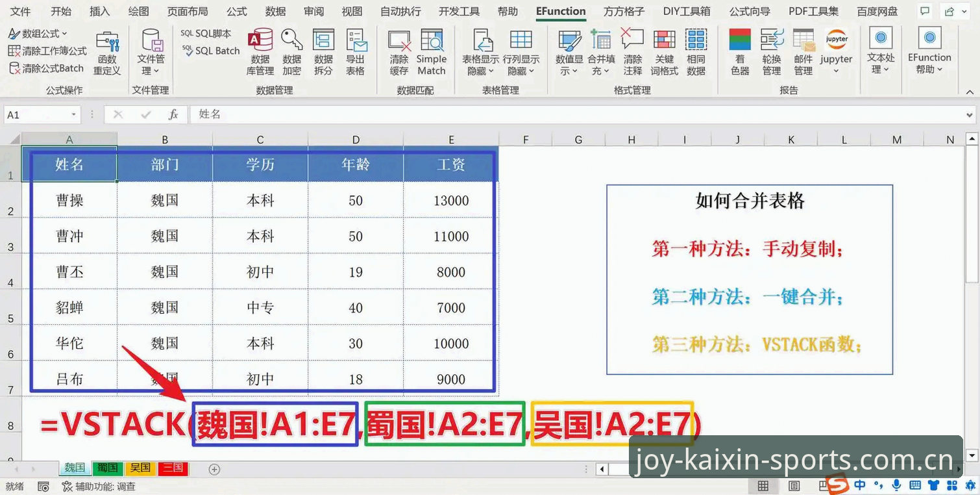This screenshot has height=495, width=980.
Task: Run the SQL脚本 command
Action: click(x=206, y=34)
